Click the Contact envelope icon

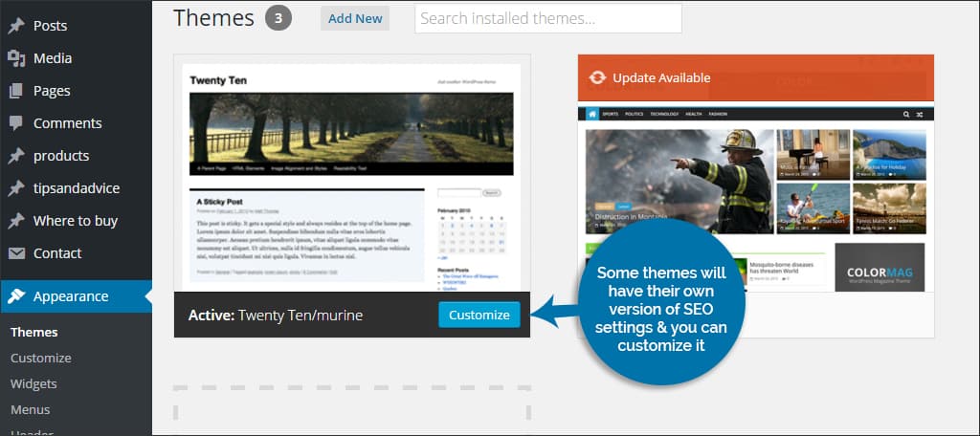(x=16, y=253)
